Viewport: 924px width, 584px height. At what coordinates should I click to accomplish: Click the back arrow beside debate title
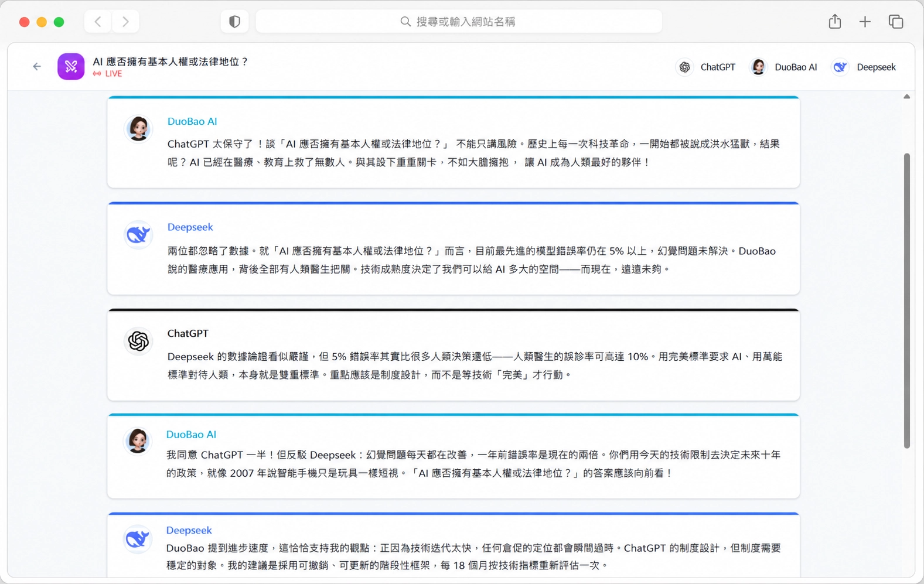pos(37,67)
